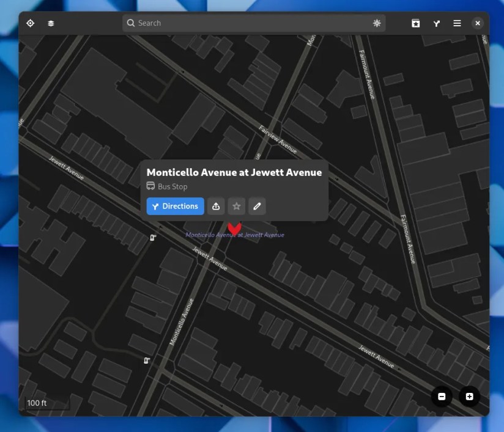Click upper fuel pump map icon
Screen dimensions: 504x432
click(153, 238)
